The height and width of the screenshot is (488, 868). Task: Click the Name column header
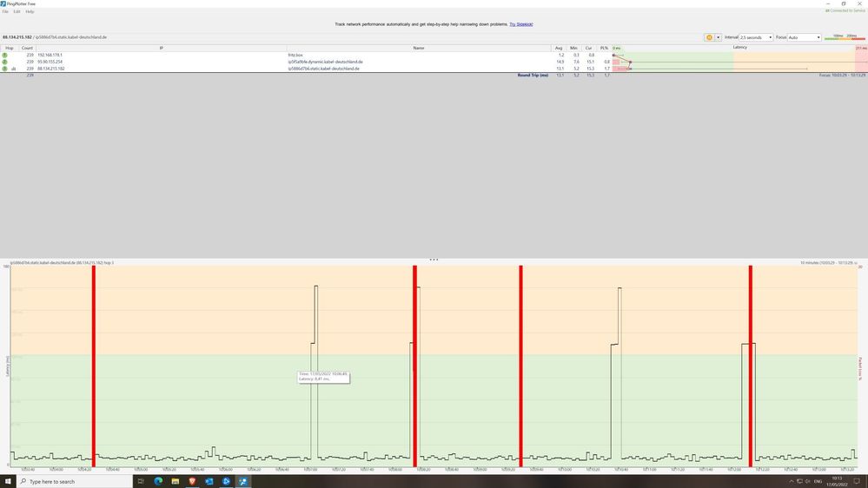click(x=419, y=48)
